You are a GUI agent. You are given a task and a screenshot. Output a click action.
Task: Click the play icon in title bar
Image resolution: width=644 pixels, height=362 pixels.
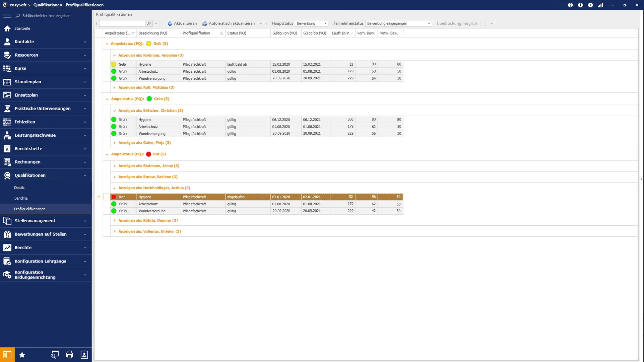590,5
